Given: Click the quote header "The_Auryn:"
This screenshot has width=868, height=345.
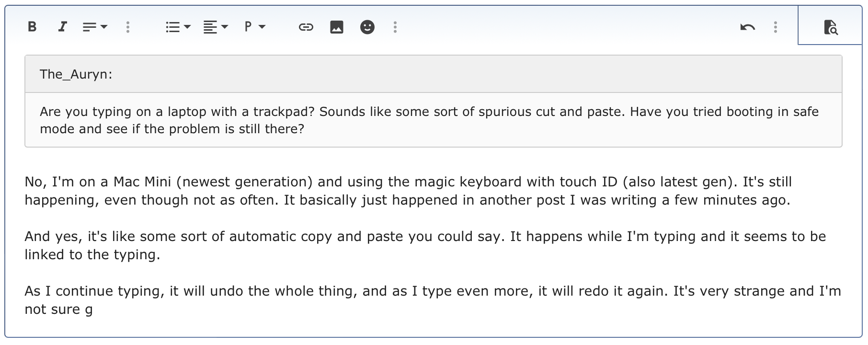Looking at the screenshot, I should coord(76,74).
